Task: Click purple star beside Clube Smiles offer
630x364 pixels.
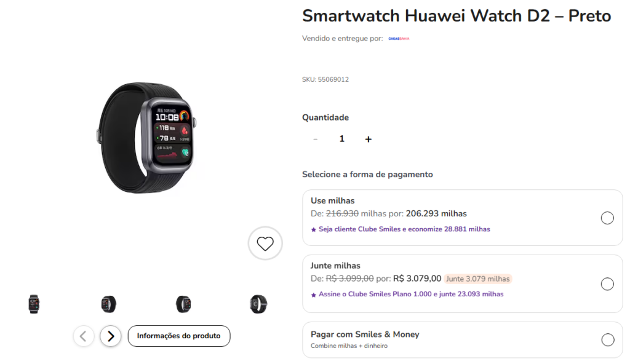Action: 314,229
